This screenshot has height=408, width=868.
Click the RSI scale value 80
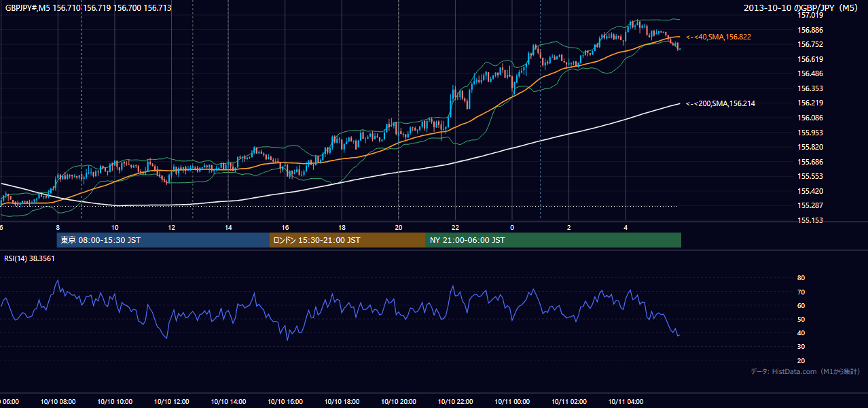pyautogui.click(x=801, y=278)
